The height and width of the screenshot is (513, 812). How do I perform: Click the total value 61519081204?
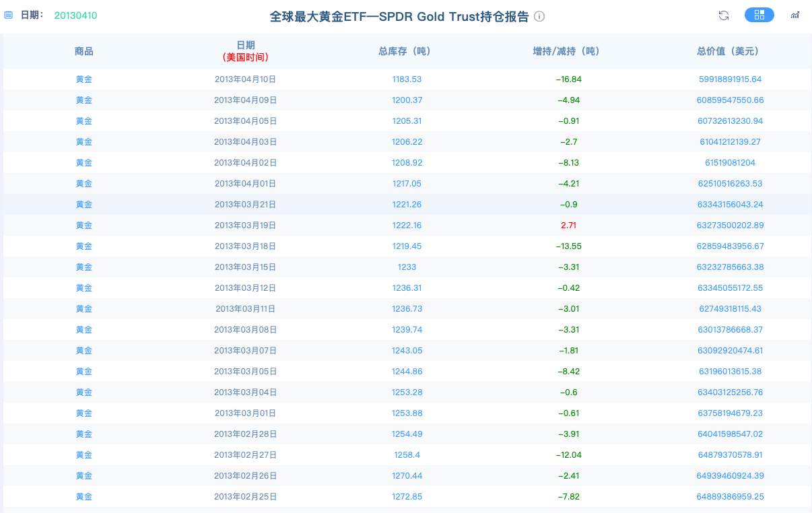pos(730,163)
